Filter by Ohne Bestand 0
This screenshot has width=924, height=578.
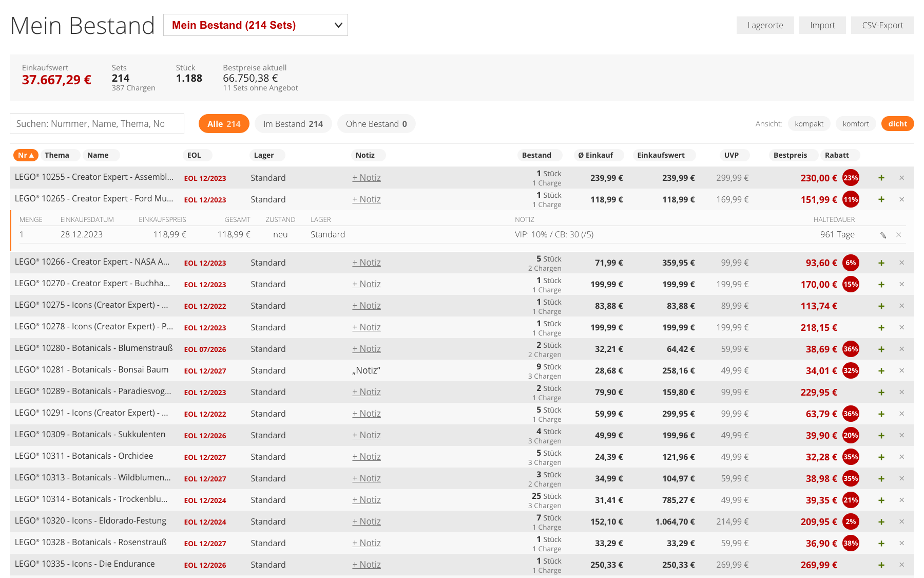click(376, 124)
